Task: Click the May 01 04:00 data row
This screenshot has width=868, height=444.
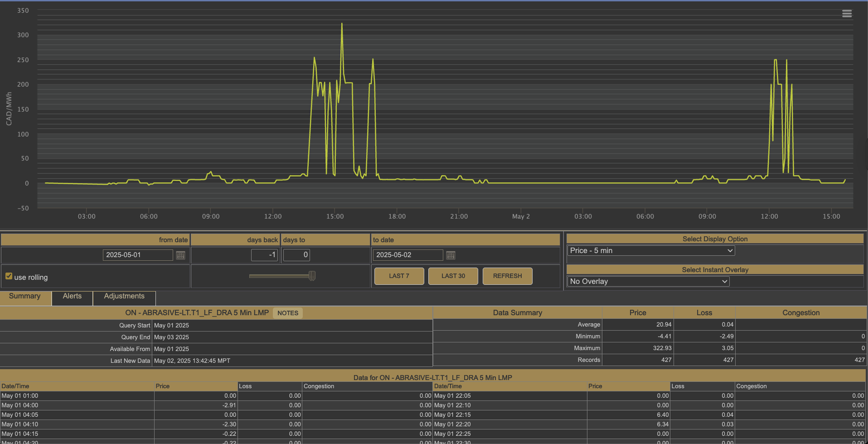Action: point(216,405)
